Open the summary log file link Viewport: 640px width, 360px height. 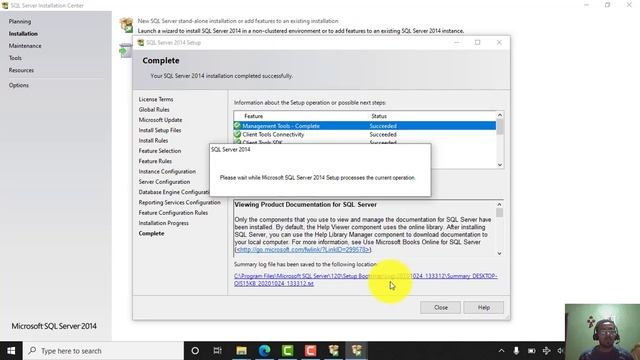coord(366,280)
